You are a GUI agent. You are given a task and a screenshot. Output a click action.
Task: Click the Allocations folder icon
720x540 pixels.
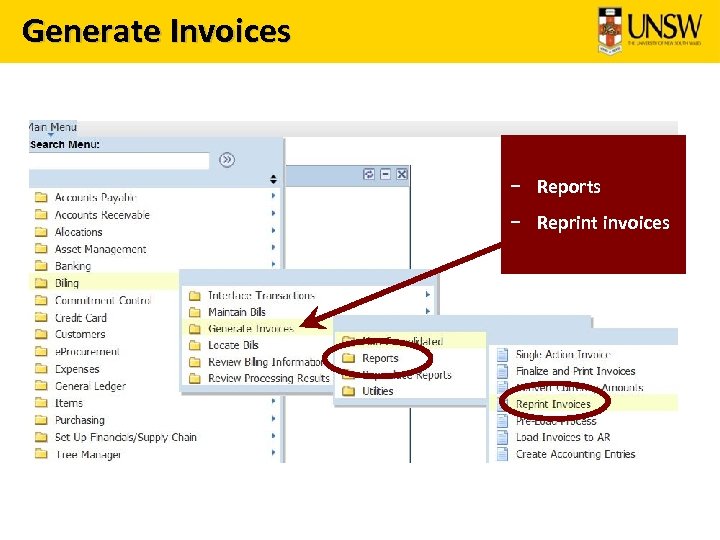point(41,231)
